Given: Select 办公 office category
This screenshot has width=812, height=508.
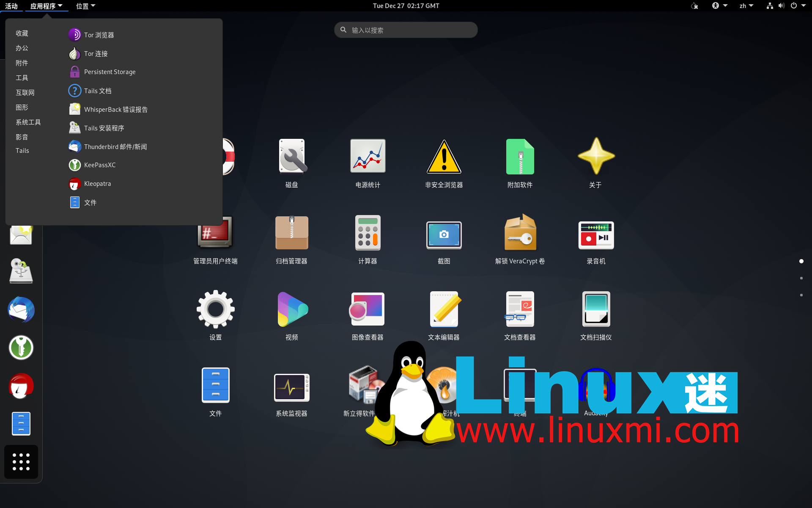Looking at the screenshot, I should (x=22, y=48).
